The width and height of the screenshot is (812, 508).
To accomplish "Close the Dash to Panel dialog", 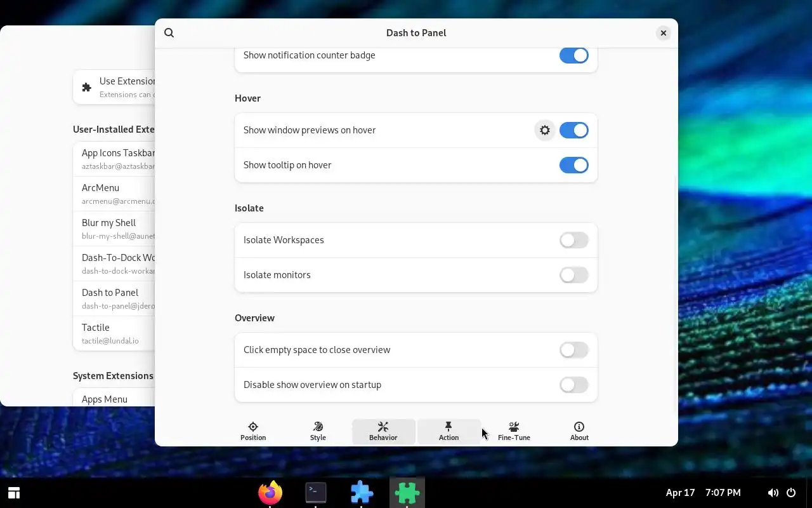I will tap(663, 33).
